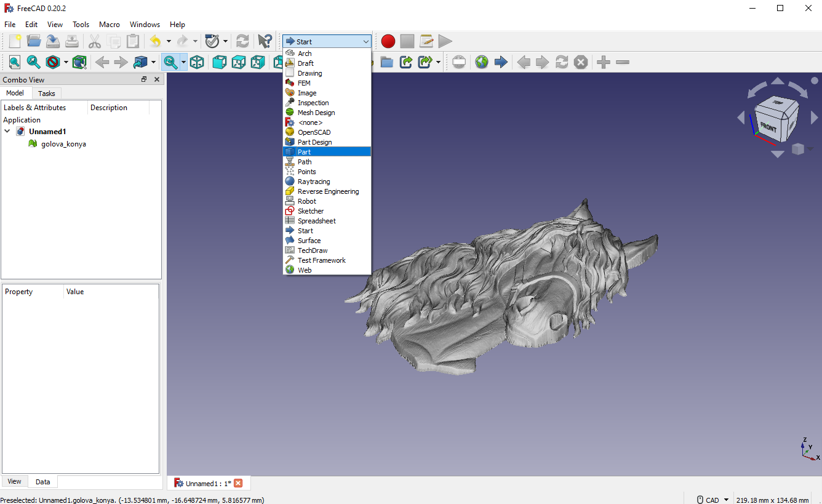Click Fit all contents magnifier icon
This screenshot has width=822, height=504.
(14, 62)
